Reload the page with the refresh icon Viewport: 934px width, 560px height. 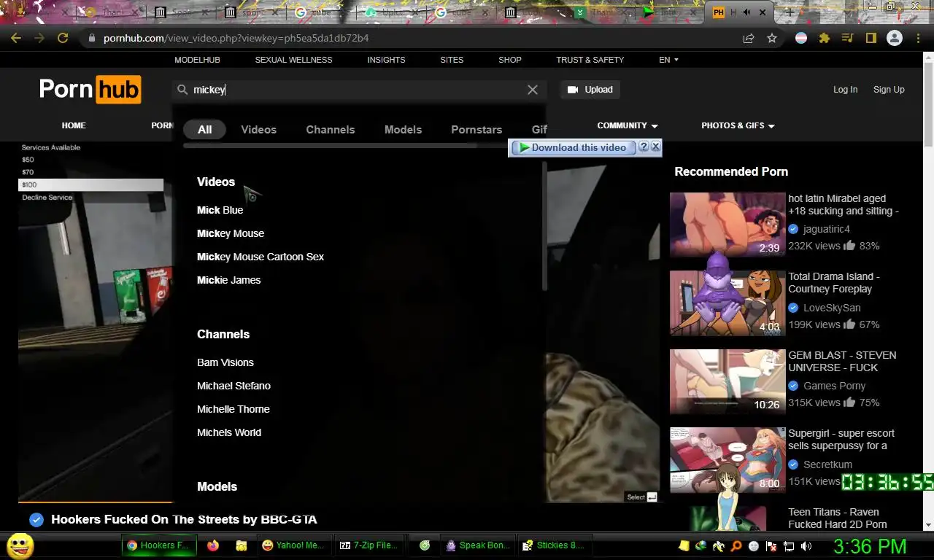(x=63, y=38)
